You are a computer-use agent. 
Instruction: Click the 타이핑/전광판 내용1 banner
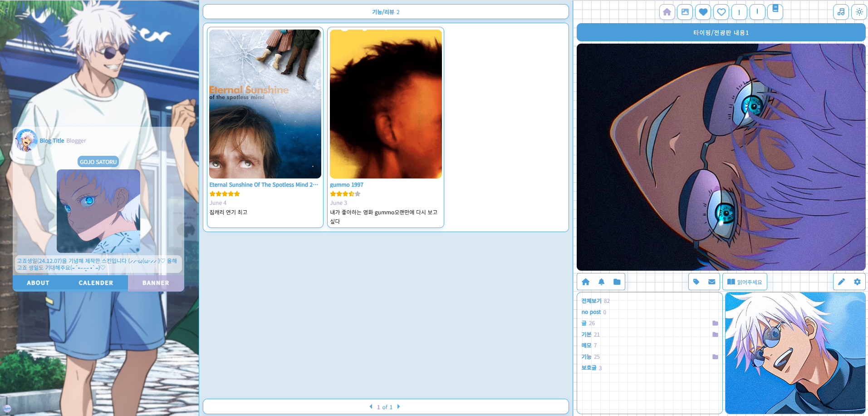click(x=721, y=33)
